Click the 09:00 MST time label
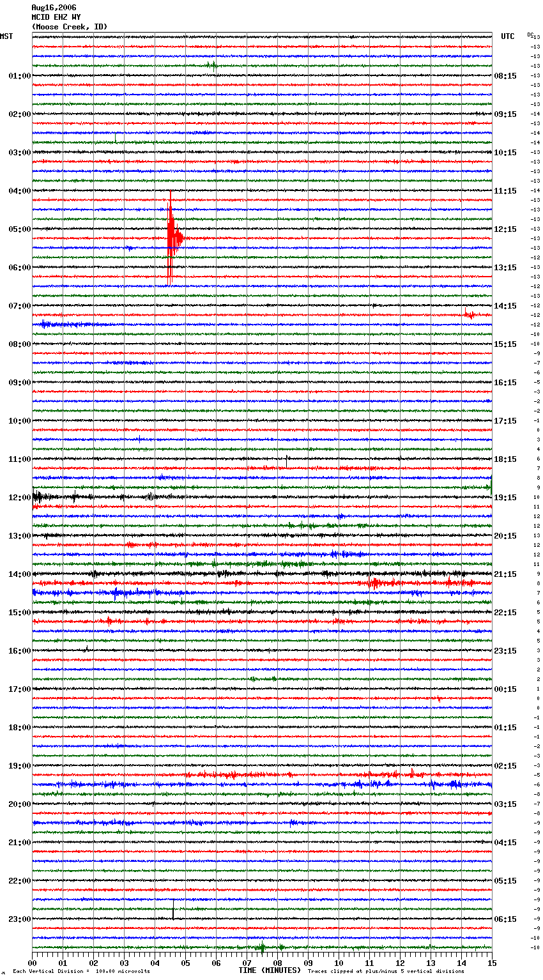543x980 pixels. (x=20, y=383)
